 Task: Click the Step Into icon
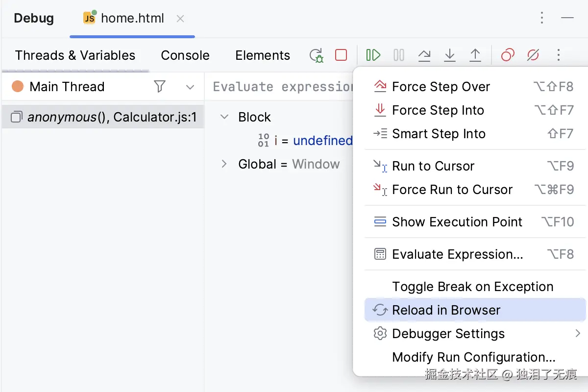450,55
